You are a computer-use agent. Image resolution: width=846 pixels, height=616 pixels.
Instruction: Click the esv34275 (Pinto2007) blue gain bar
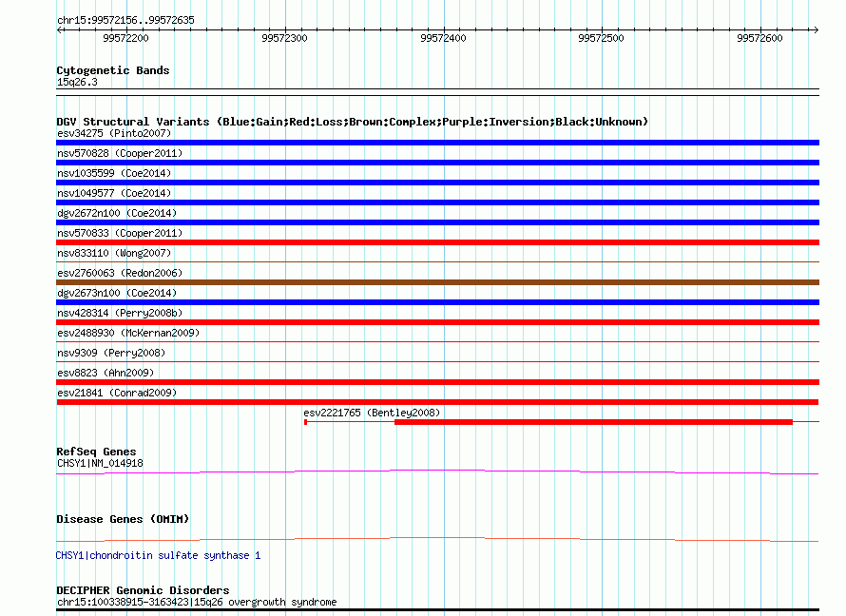click(x=437, y=143)
